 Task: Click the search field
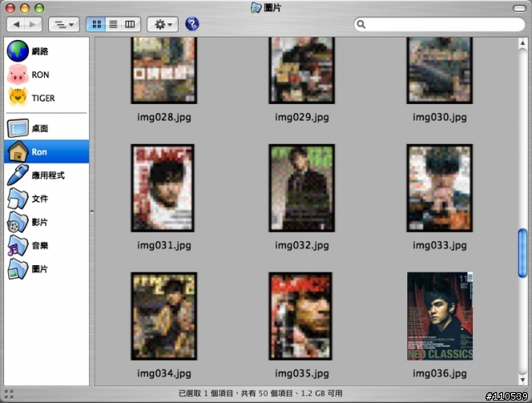click(439, 24)
